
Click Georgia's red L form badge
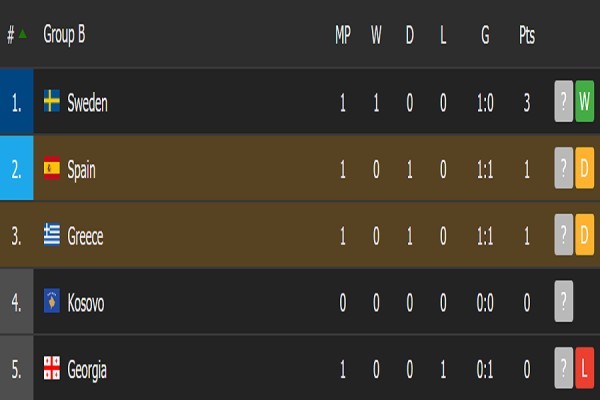tap(585, 368)
